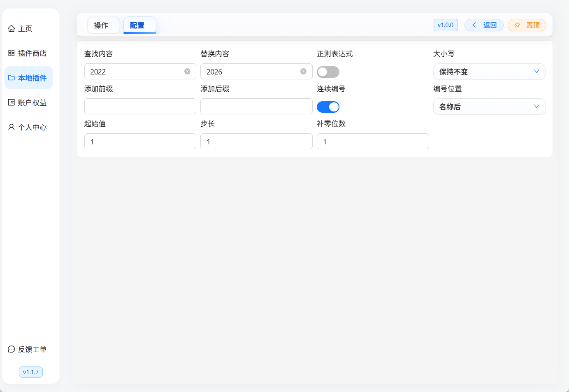Viewport: 569px width, 392px height.
Task: Click the v1.0.0 plugin version tag
Action: [x=446, y=25]
